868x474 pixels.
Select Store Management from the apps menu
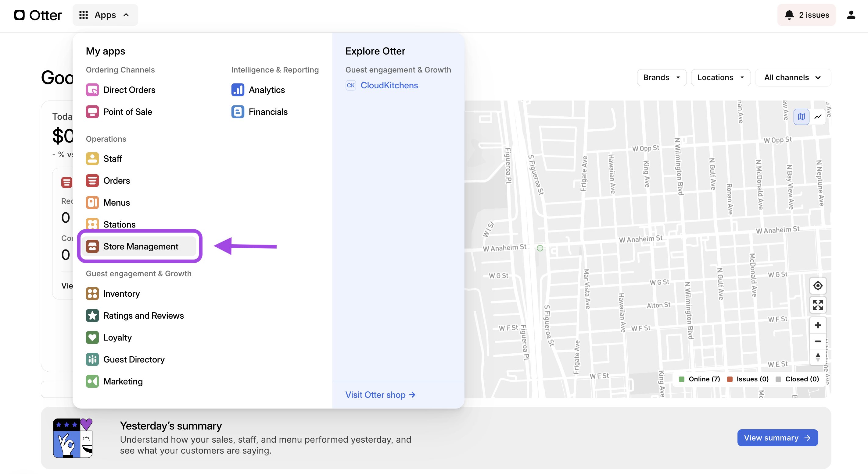tap(140, 246)
